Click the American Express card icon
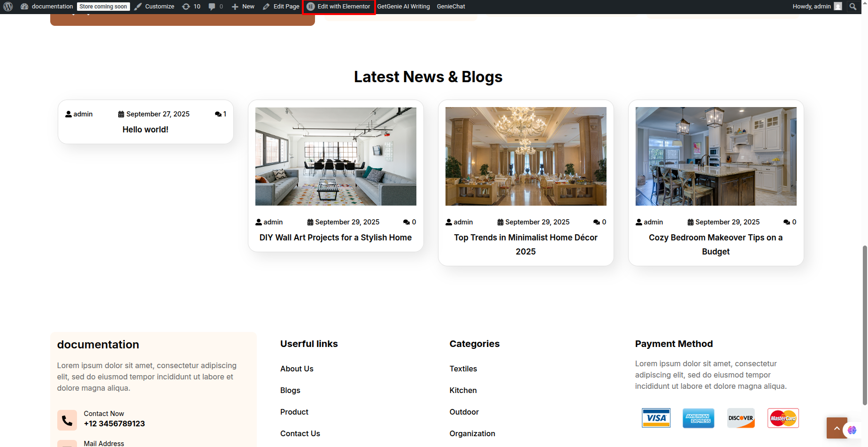The width and height of the screenshot is (868, 447). [x=698, y=418]
